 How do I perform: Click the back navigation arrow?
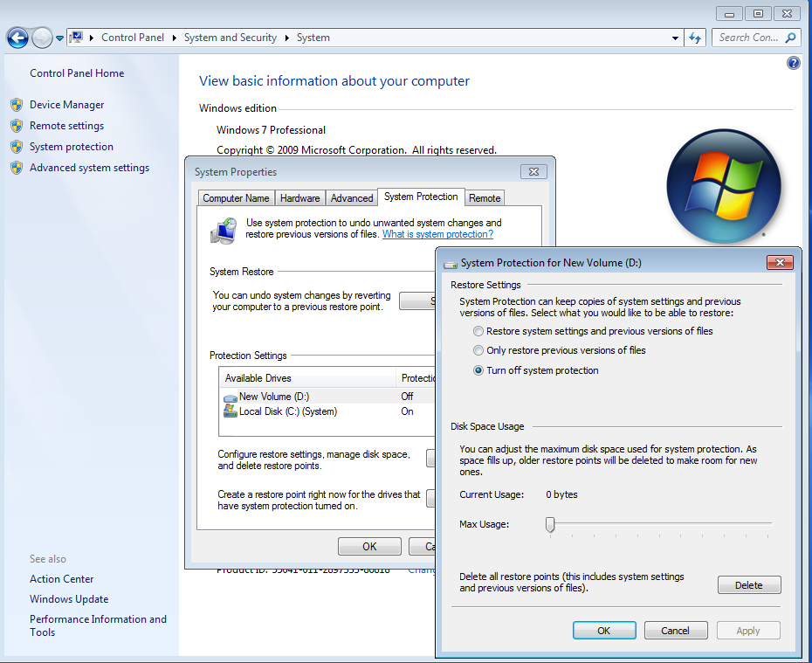click(x=17, y=38)
